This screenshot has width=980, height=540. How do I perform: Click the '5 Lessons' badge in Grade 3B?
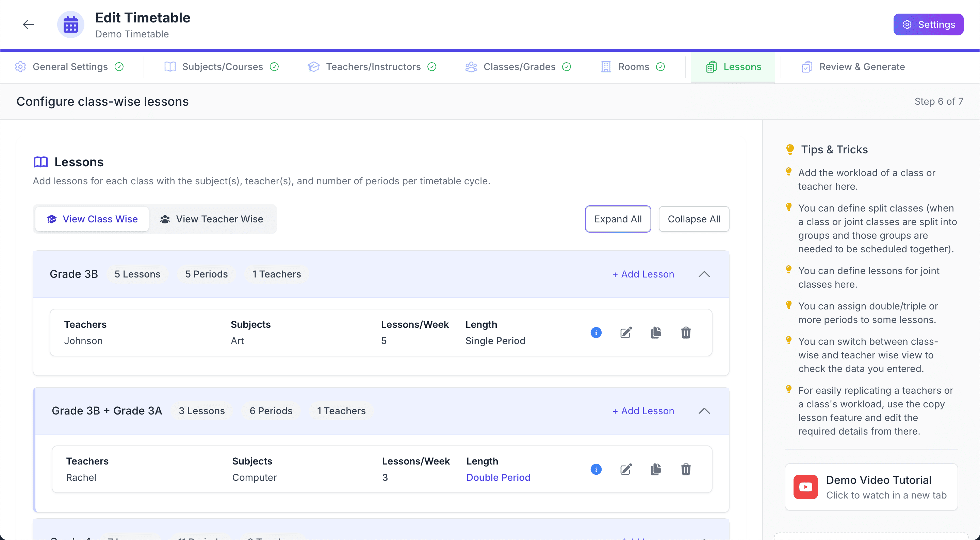(137, 274)
